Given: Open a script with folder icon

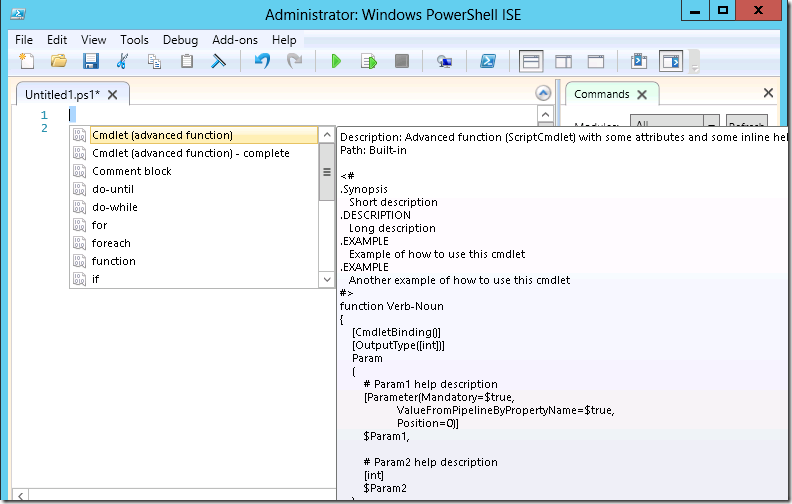Looking at the screenshot, I should tap(59, 61).
